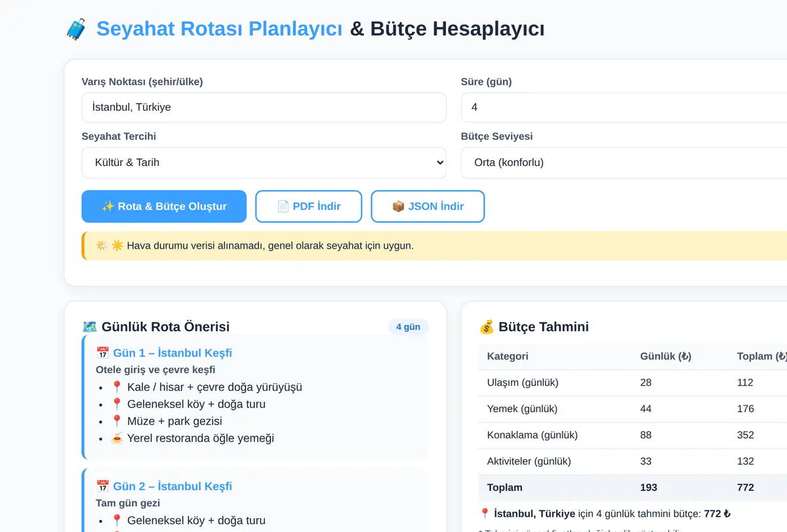Click the weather sun icon in notice

(117, 246)
